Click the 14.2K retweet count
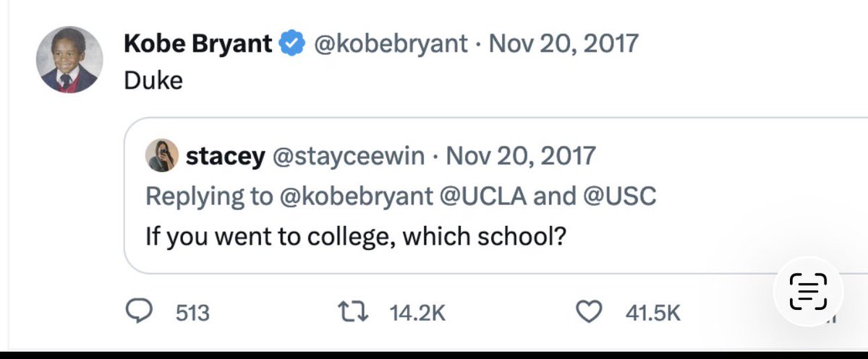Screen dimensions: 868x359 coord(417,313)
